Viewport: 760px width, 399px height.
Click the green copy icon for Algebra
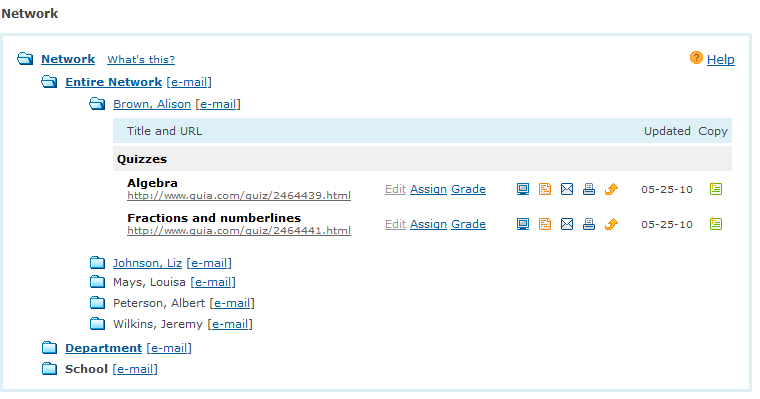click(715, 189)
